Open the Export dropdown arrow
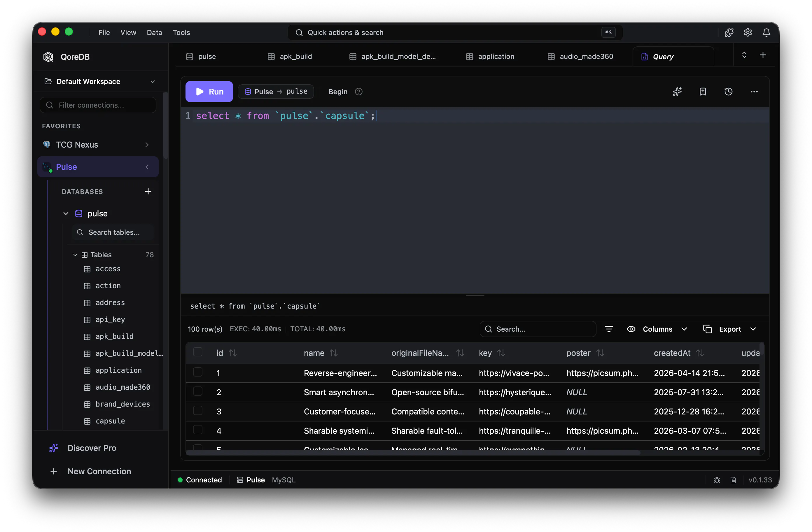This screenshot has height=532, width=812. pos(753,329)
